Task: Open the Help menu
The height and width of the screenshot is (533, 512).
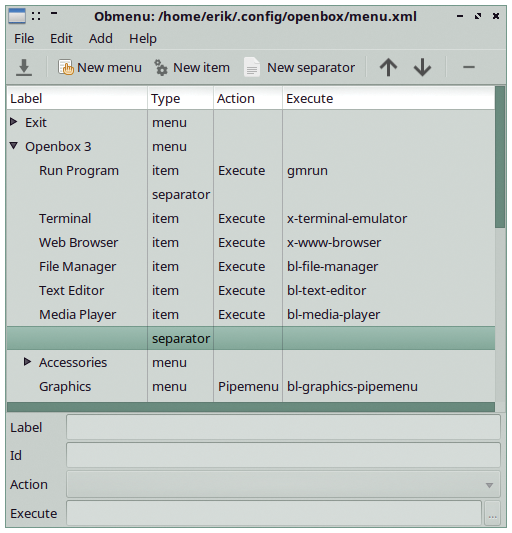Action: tap(143, 38)
